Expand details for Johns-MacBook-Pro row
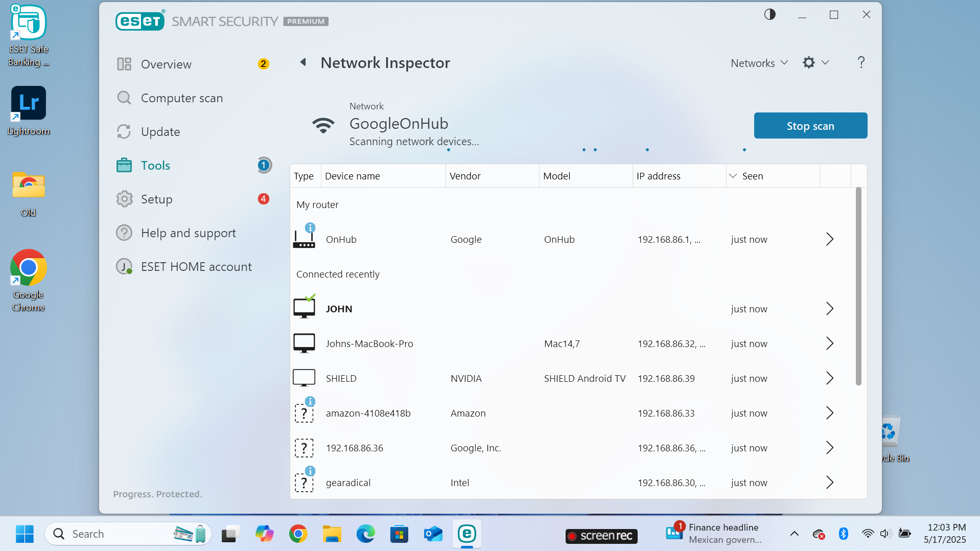 pyautogui.click(x=829, y=343)
